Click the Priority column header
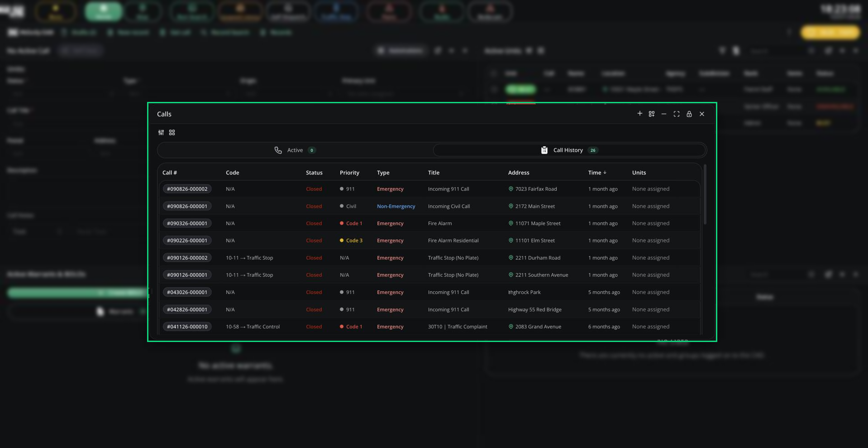 [x=349, y=173]
